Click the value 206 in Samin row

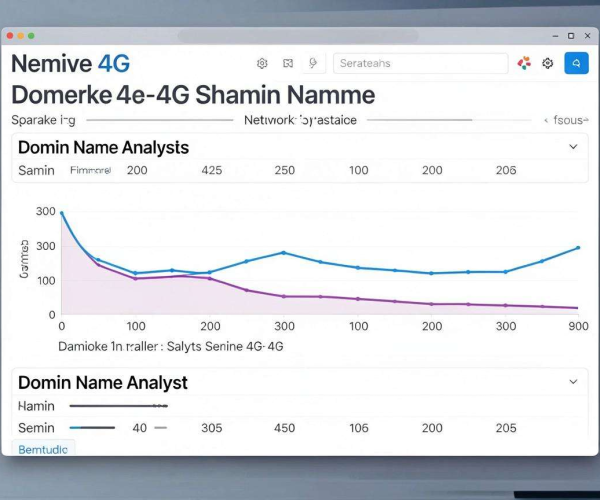[506, 170]
